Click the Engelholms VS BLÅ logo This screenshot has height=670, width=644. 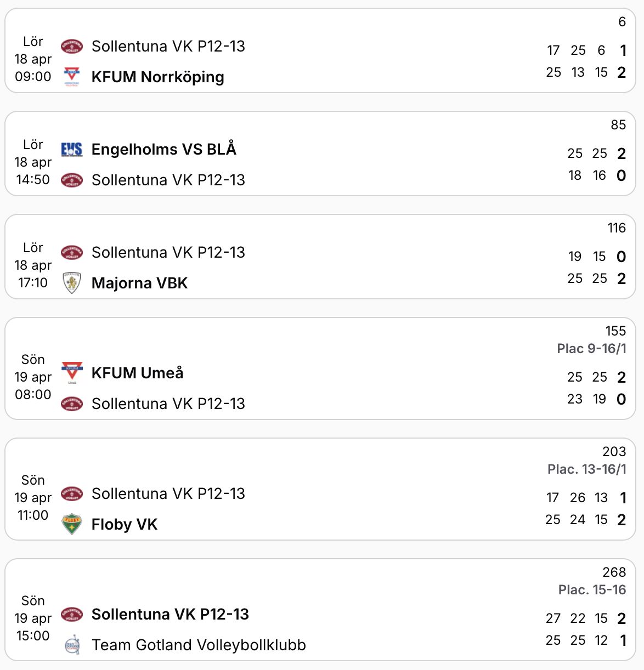(72, 149)
